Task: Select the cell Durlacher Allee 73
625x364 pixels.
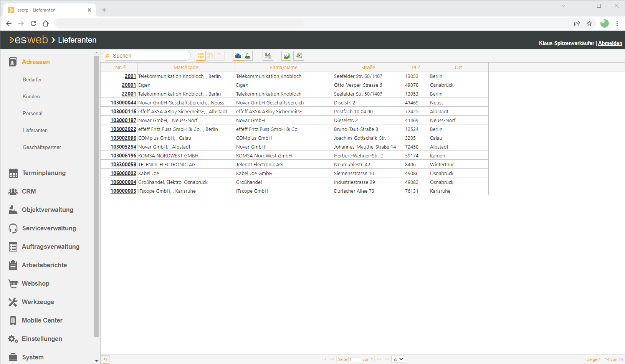Action: click(368, 191)
